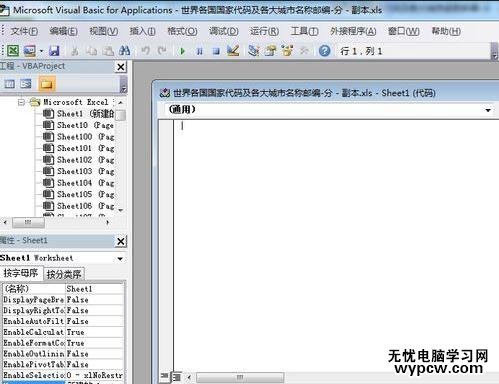Click the (名称) property value Sheet1
This screenshot has width=499, height=384.
click(x=94, y=289)
